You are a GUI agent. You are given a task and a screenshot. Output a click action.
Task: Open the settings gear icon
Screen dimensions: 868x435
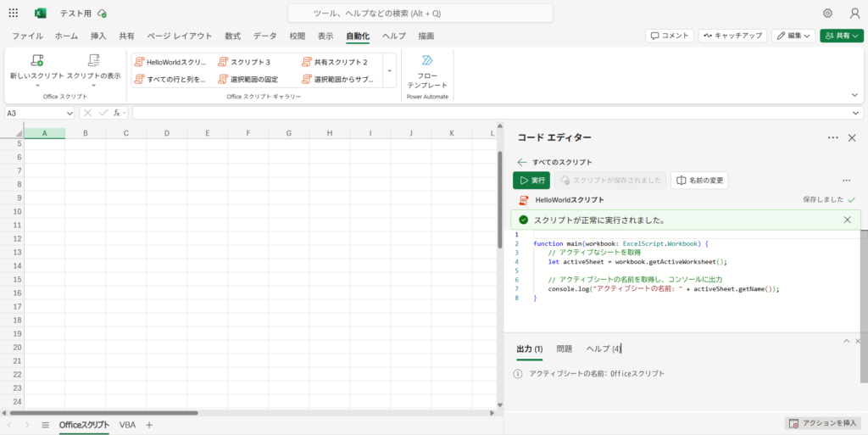click(827, 14)
